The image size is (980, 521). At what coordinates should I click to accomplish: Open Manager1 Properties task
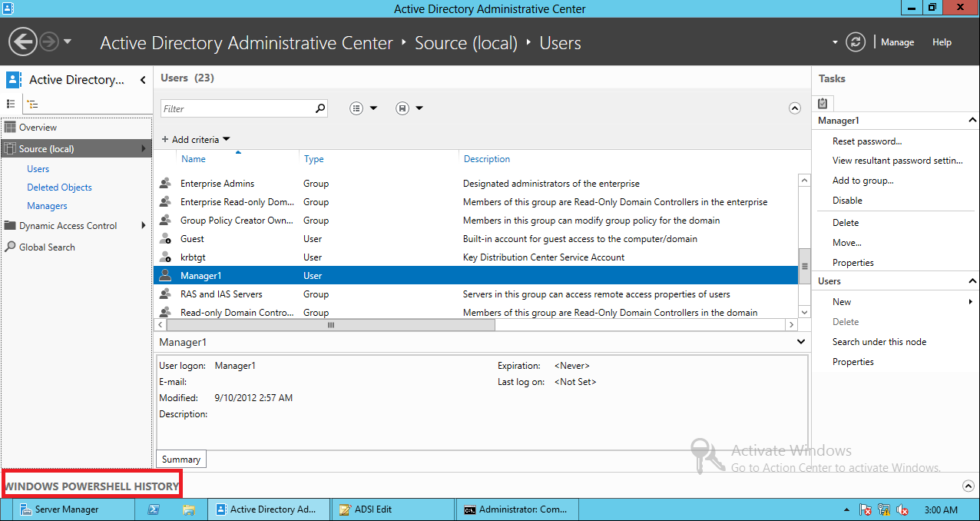coord(853,263)
